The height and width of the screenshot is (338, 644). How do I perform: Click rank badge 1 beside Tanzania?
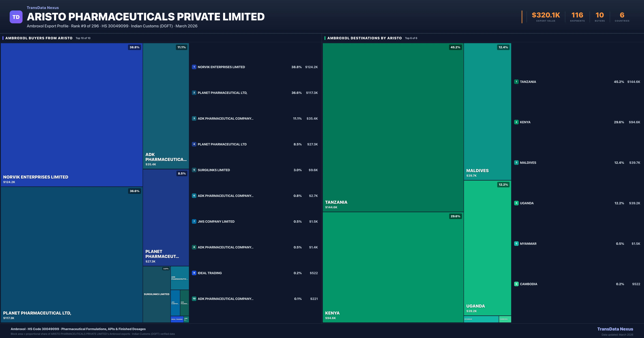point(516,82)
